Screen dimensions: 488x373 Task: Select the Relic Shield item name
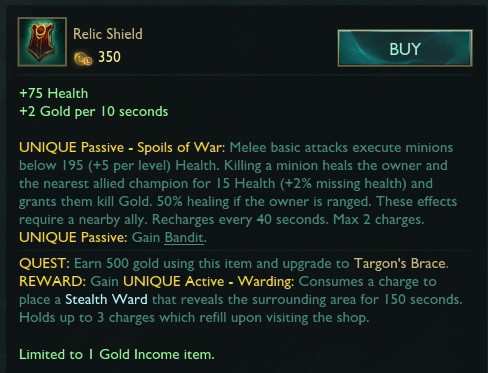(x=108, y=34)
